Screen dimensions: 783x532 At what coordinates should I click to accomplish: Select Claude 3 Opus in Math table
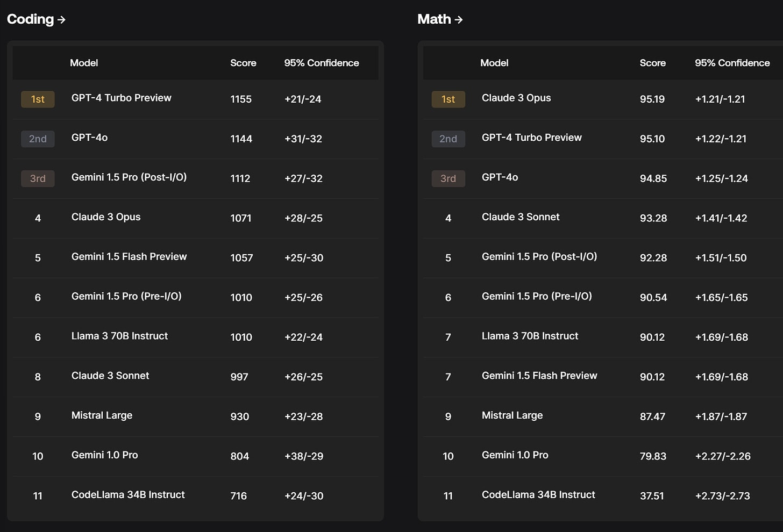click(x=516, y=98)
